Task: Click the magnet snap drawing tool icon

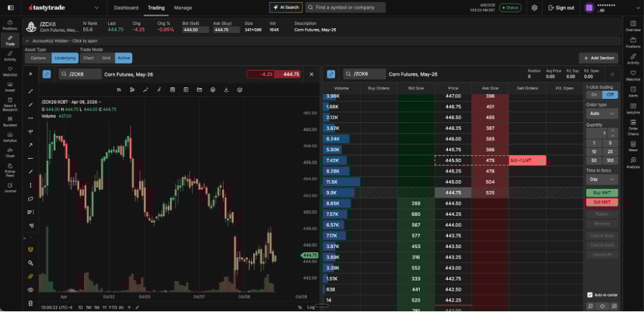Action: pos(30,249)
